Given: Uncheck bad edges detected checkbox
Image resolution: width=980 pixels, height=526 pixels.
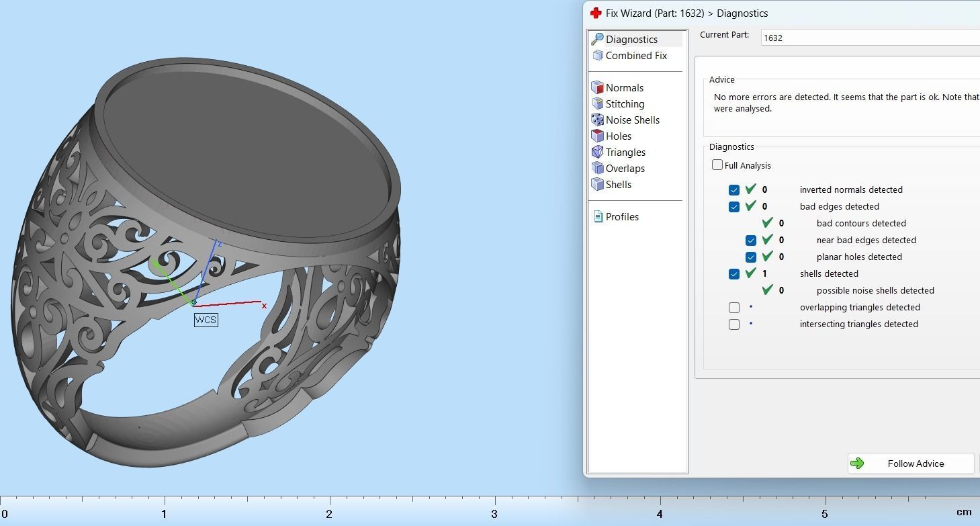Looking at the screenshot, I should pos(734,207).
